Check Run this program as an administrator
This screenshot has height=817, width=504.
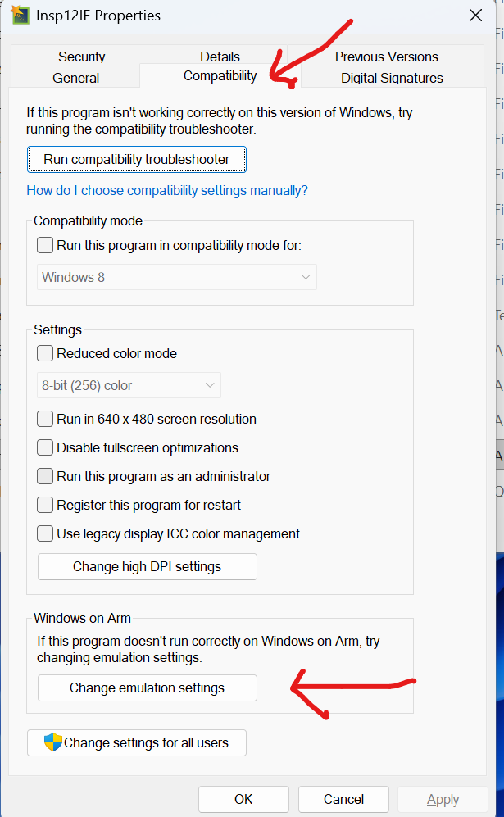(46, 476)
